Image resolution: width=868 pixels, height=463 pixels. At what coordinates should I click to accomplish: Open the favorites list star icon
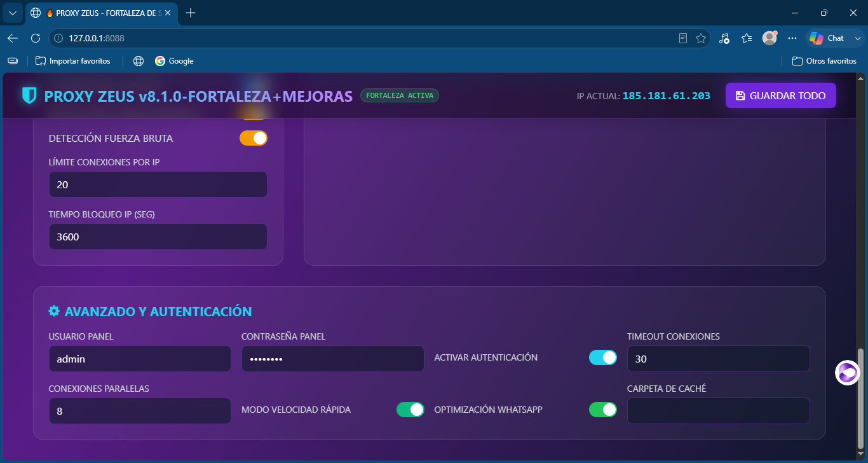[747, 38]
